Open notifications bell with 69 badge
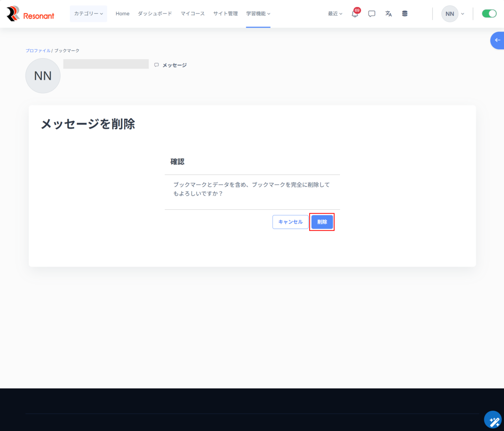504x431 pixels. (x=355, y=14)
